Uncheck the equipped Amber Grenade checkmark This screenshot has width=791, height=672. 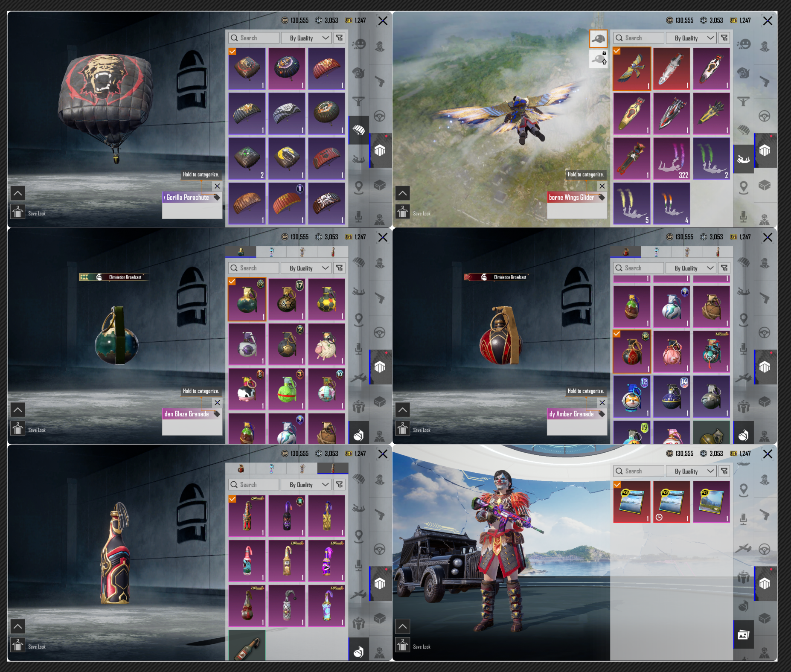(617, 334)
